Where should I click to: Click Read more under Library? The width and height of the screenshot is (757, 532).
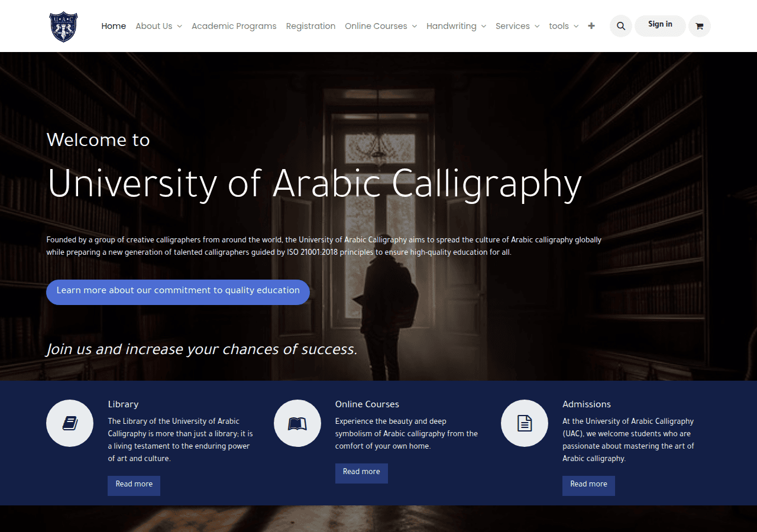(x=134, y=485)
